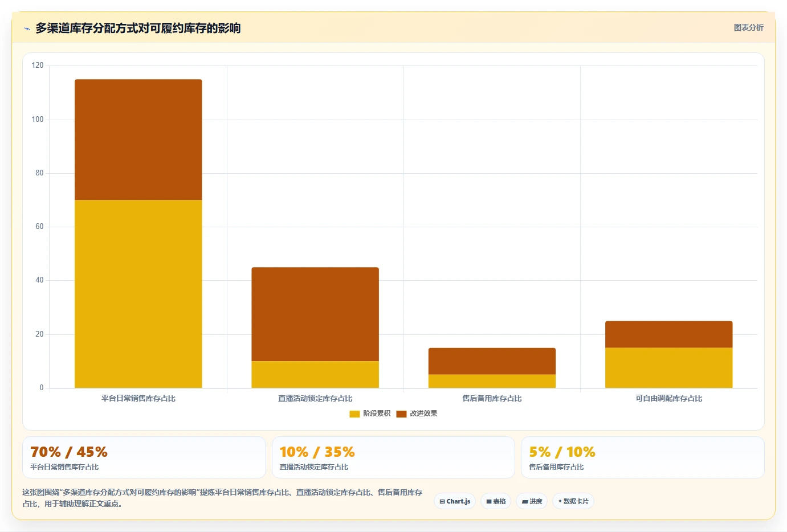Click yellow bar segment for 平台日常销售库存占比

click(x=138, y=294)
